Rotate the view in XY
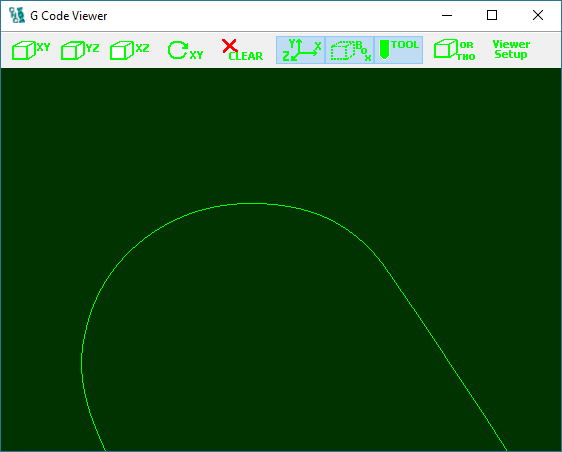The width and height of the screenshot is (562, 452). 185,50
